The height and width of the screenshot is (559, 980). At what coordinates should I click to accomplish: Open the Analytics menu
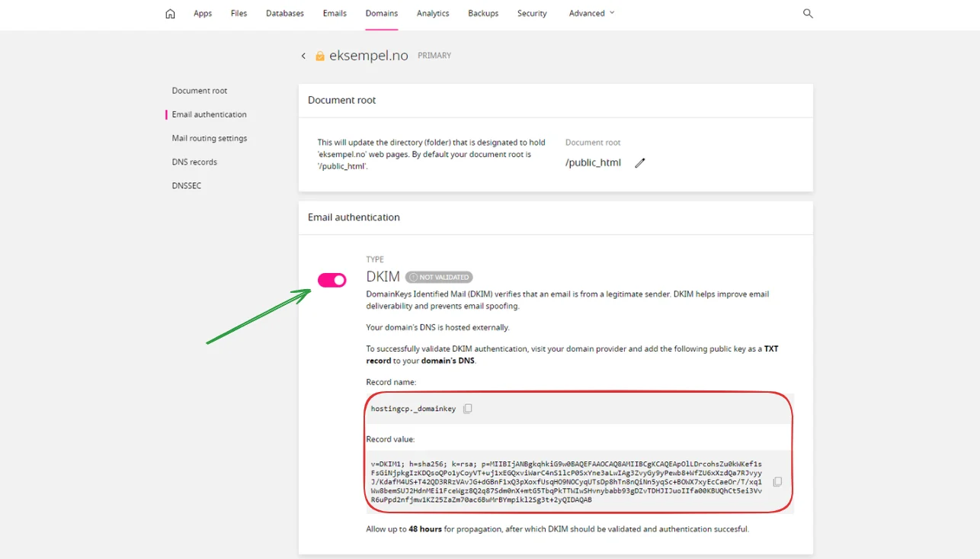pyautogui.click(x=433, y=14)
